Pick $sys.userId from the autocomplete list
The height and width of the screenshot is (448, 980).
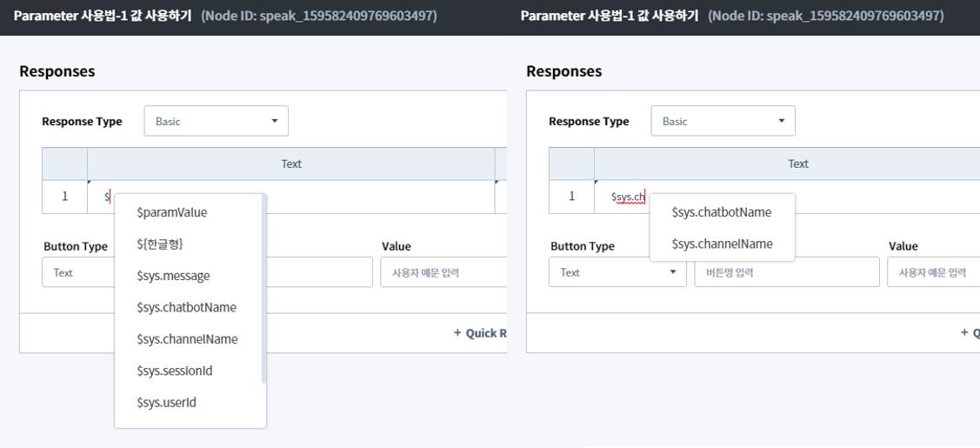pos(166,403)
